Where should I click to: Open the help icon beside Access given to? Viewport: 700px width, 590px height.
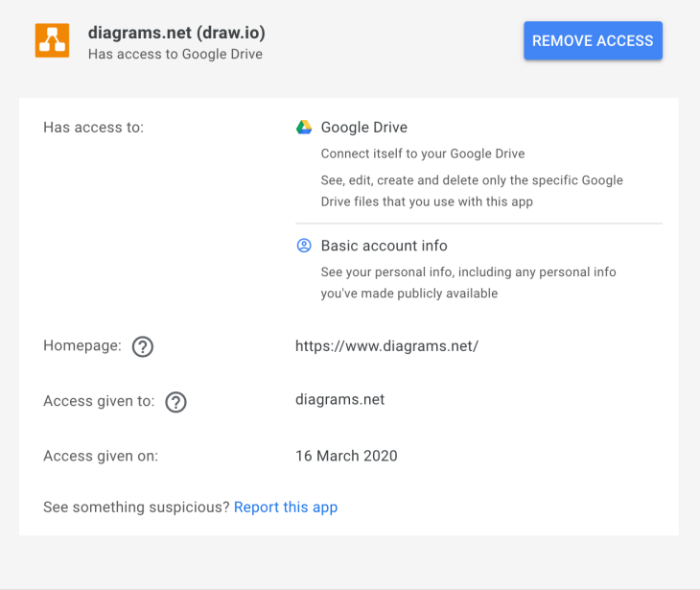click(x=175, y=402)
